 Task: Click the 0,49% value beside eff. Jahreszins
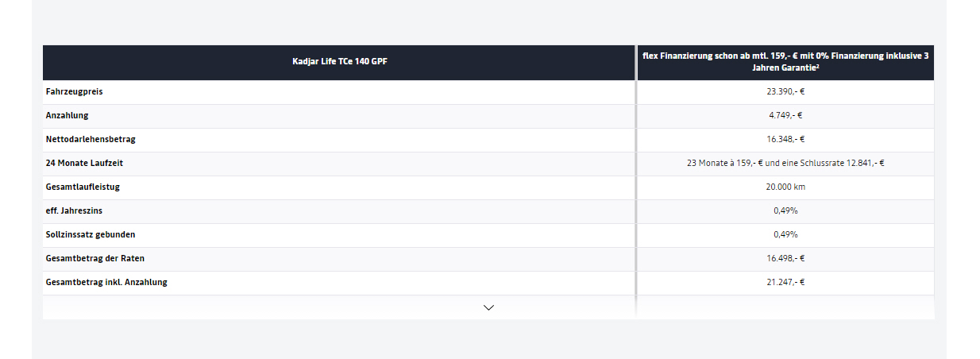point(785,211)
